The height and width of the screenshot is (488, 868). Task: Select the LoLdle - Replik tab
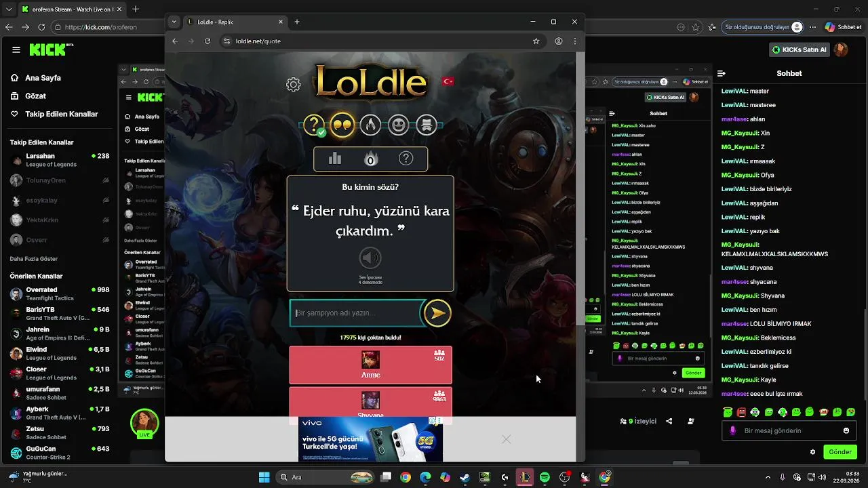pos(235,22)
